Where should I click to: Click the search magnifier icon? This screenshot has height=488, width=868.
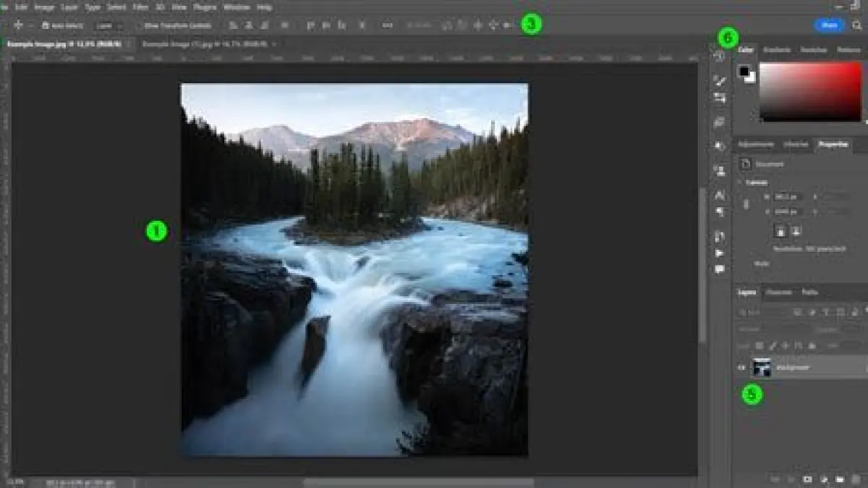coord(857,25)
